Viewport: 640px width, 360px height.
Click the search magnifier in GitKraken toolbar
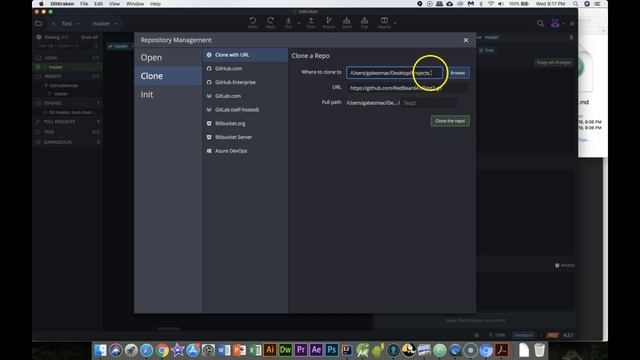540,24
